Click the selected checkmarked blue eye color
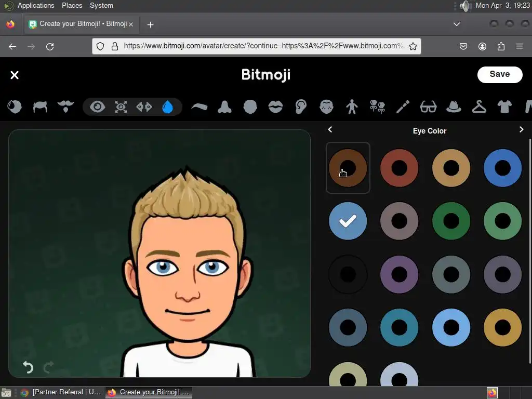532x399 pixels. click(348, 221)
